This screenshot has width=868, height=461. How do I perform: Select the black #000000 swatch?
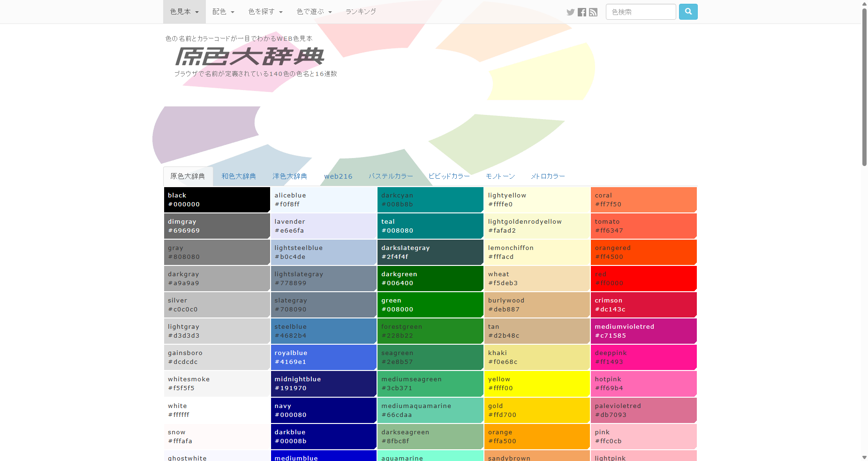217,200
